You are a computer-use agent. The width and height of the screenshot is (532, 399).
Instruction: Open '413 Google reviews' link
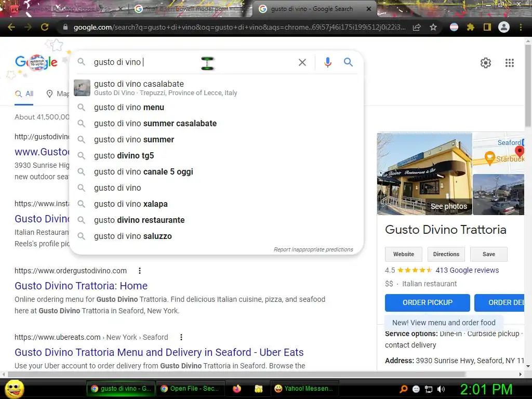click(467, 270)
